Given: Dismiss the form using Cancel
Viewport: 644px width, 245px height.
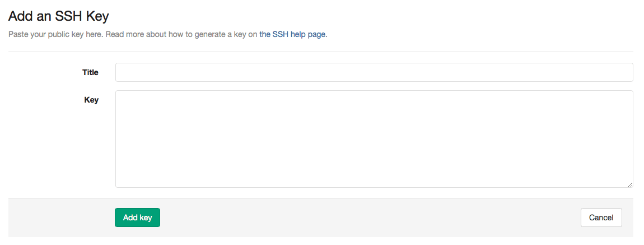Looking at the screenshot, I should [x=601, y=218].
